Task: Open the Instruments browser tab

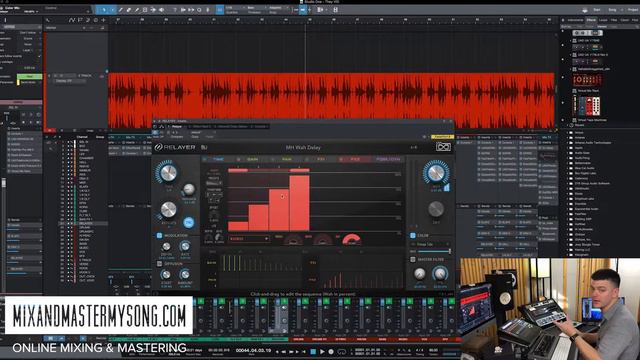Action: pyautogui.click(x=575, y=20)
